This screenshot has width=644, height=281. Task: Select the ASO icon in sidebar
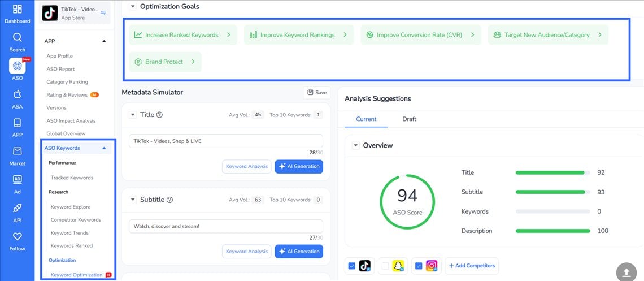click(18, 66)
